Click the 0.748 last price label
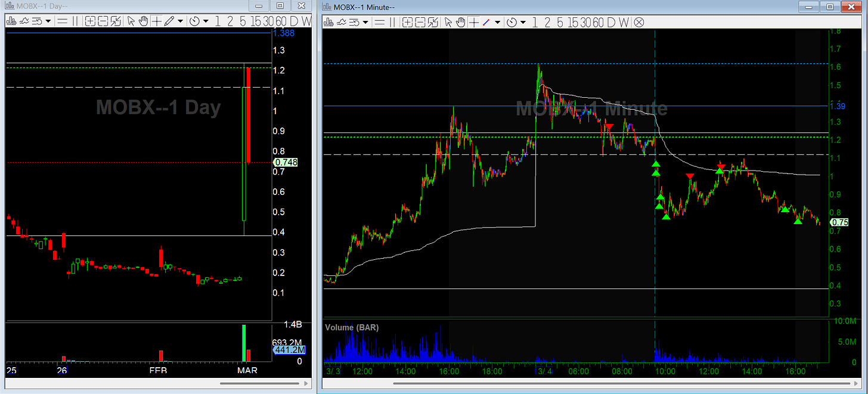Screen dimensions: 868x394 point(286,162)
